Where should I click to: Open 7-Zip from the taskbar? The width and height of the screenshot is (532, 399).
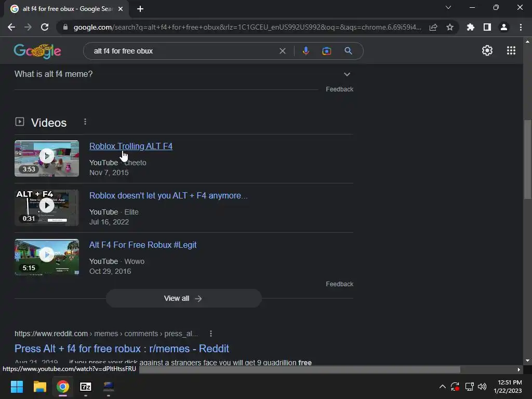[x=86, y=387]
